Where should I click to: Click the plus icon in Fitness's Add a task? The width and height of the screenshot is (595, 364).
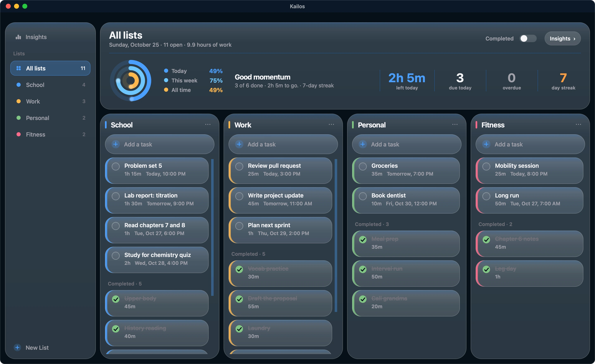pyautogui.click(x=486, y=144)
